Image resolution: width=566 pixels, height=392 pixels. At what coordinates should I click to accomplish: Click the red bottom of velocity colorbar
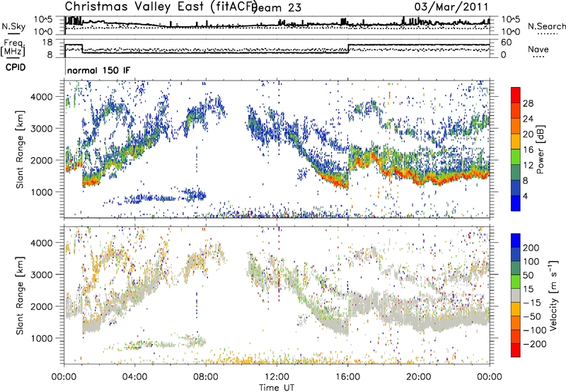coord(516,350)
